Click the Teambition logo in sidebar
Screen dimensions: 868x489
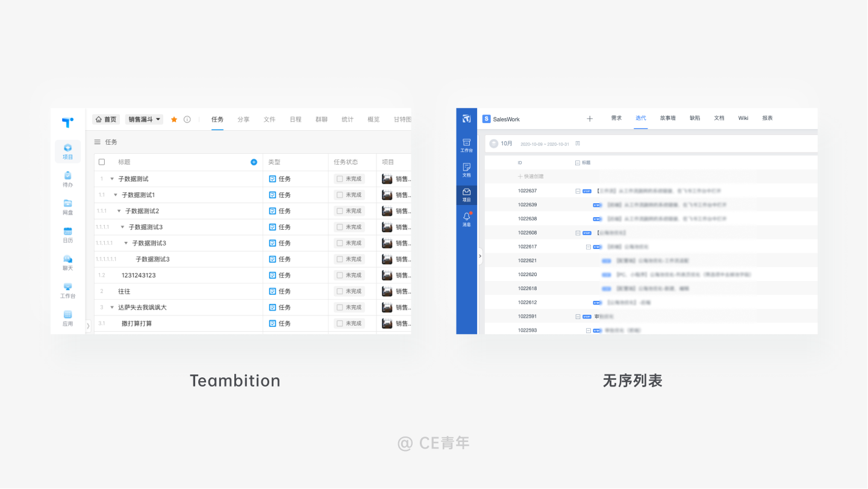tap(67, 122)
